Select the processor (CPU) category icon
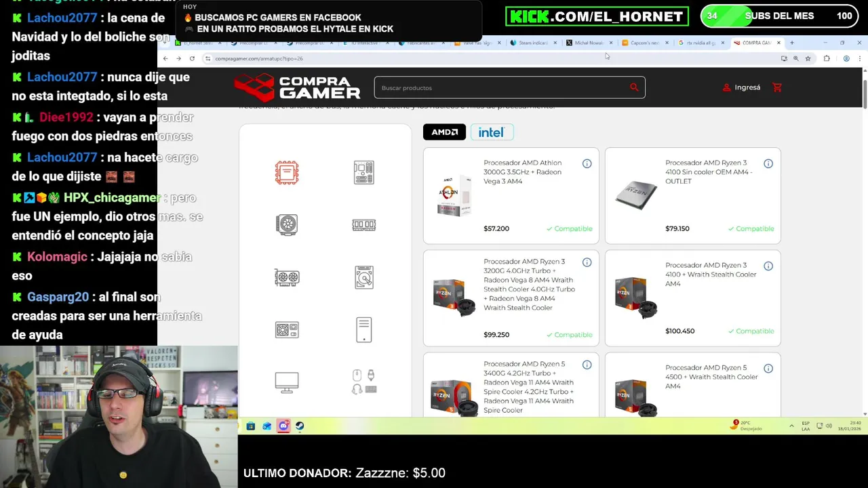Viewport: 868px width, 488px height. [x=287, y=173]
